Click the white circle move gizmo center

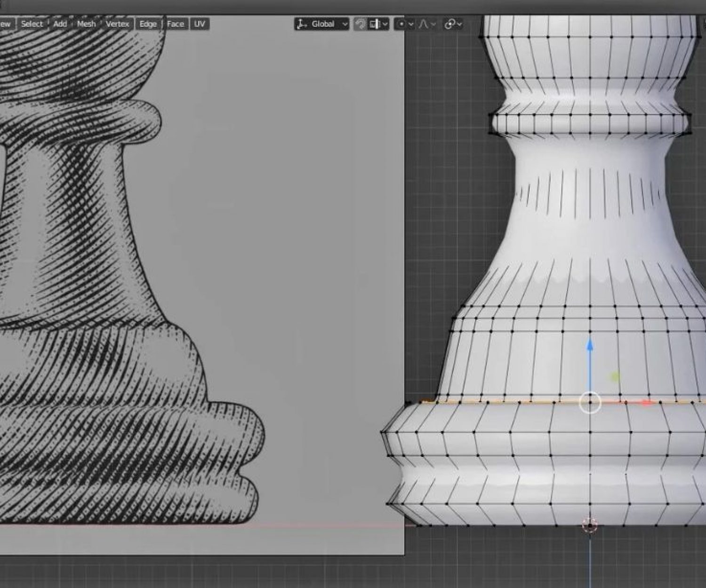click(x=590, y=403)
